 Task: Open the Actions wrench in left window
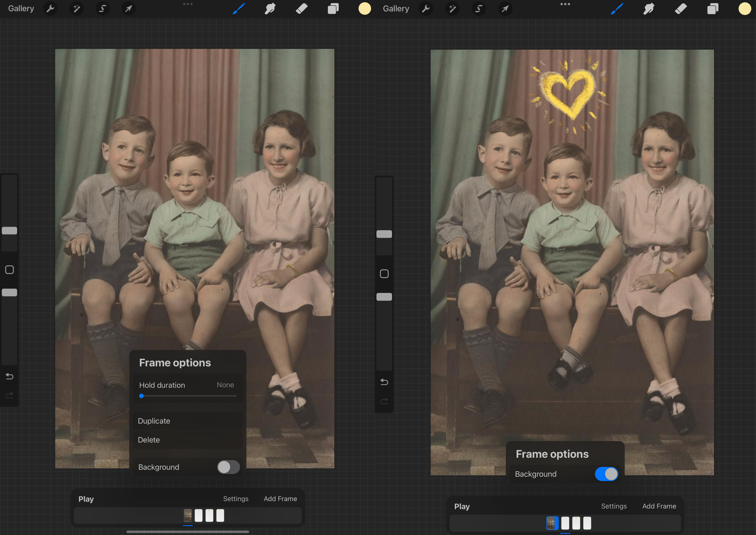click(50, 8)
